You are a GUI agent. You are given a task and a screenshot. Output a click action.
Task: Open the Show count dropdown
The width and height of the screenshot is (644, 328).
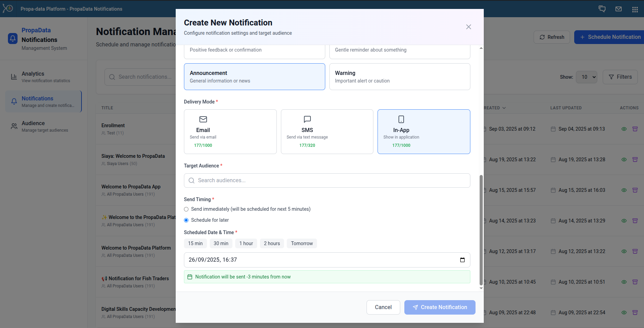point(587,77)
